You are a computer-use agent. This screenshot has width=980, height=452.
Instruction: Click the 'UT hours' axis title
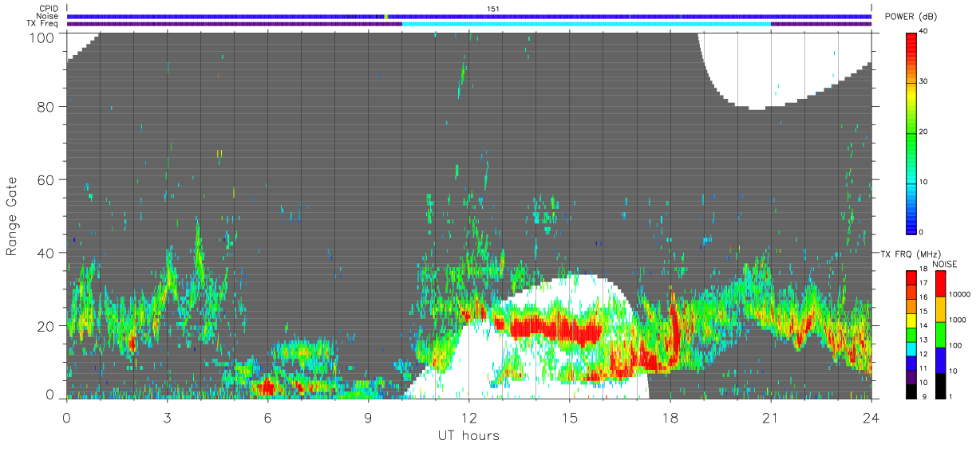[x=468, y=436]
